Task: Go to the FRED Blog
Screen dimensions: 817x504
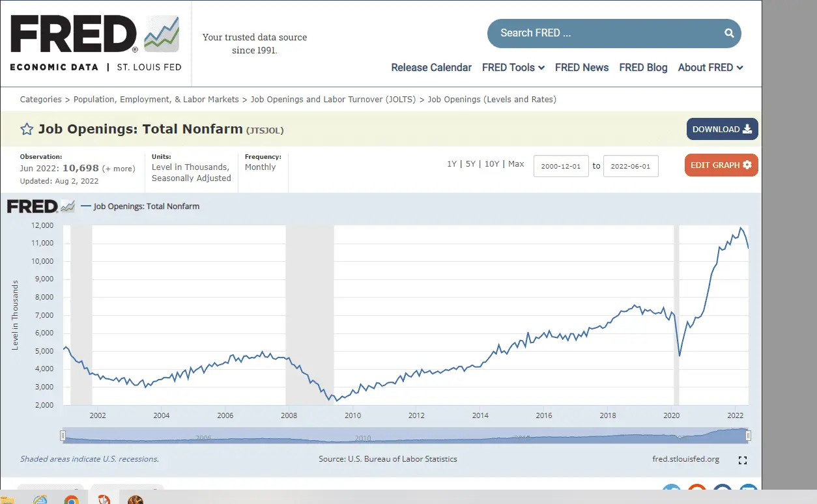Action: click(643, 68)
